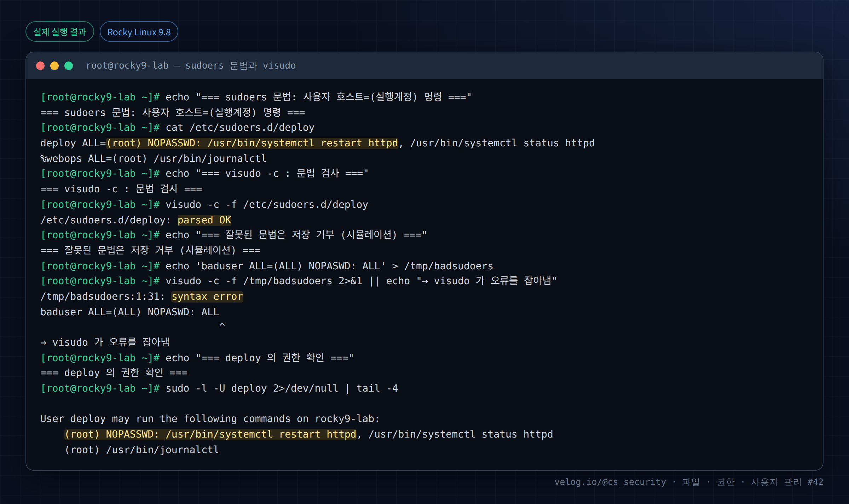Click the '=== visudo -c : 문법 검사 ===' output line
849x504 pixels.
pos(121,189)
